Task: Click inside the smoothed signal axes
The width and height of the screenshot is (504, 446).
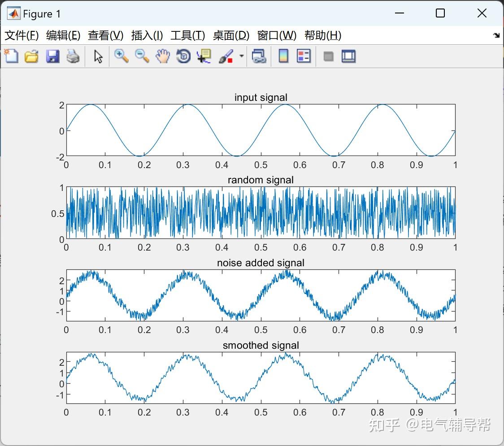Action: coord(261,378)
